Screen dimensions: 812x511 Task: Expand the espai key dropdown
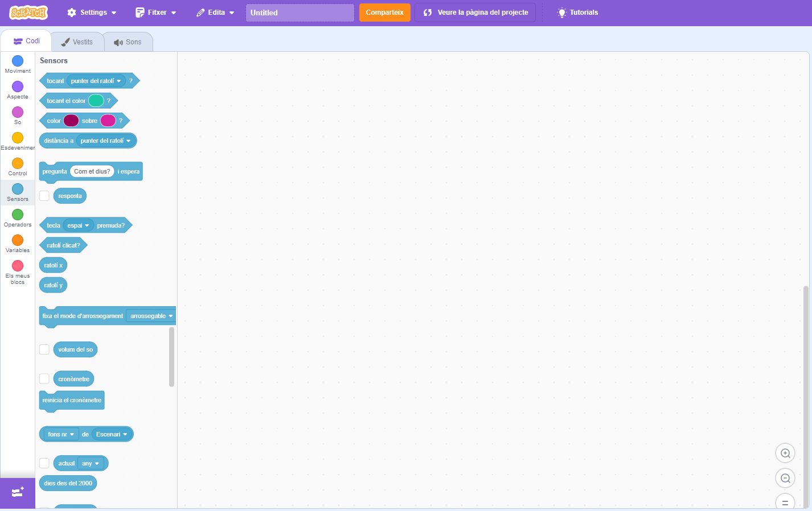click(x=79, y=225)
